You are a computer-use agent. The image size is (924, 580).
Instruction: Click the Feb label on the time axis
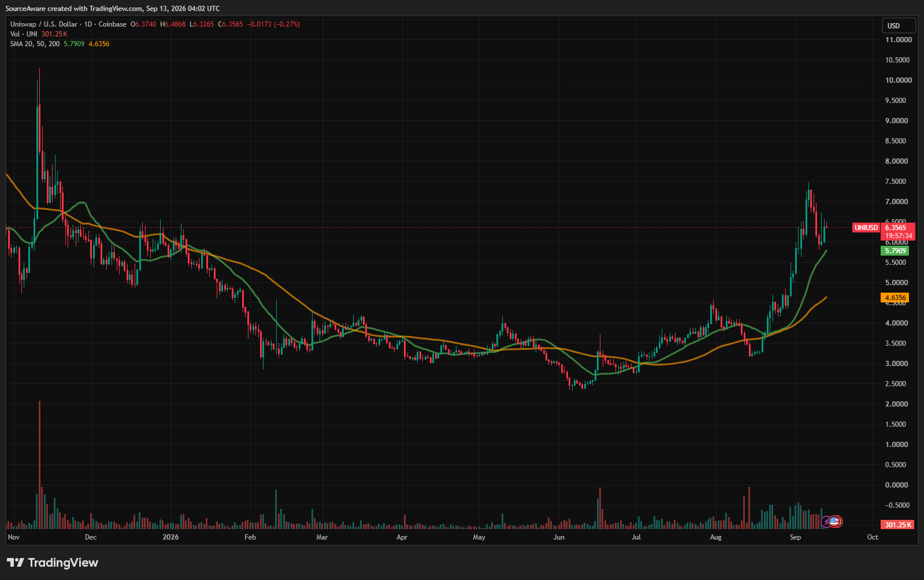click(250, 537)
